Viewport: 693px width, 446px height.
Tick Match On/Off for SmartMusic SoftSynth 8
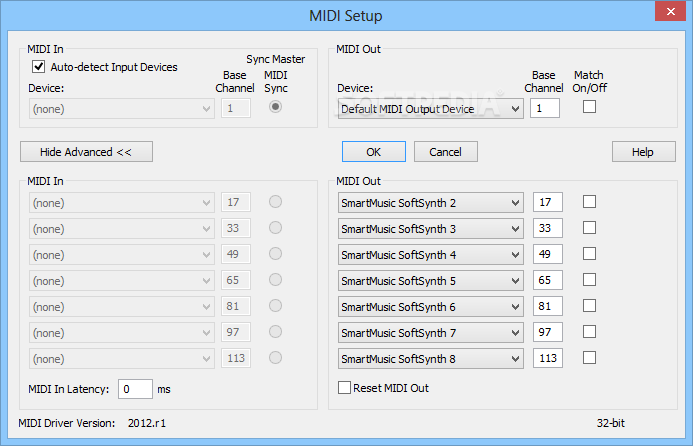coord(589,358)
